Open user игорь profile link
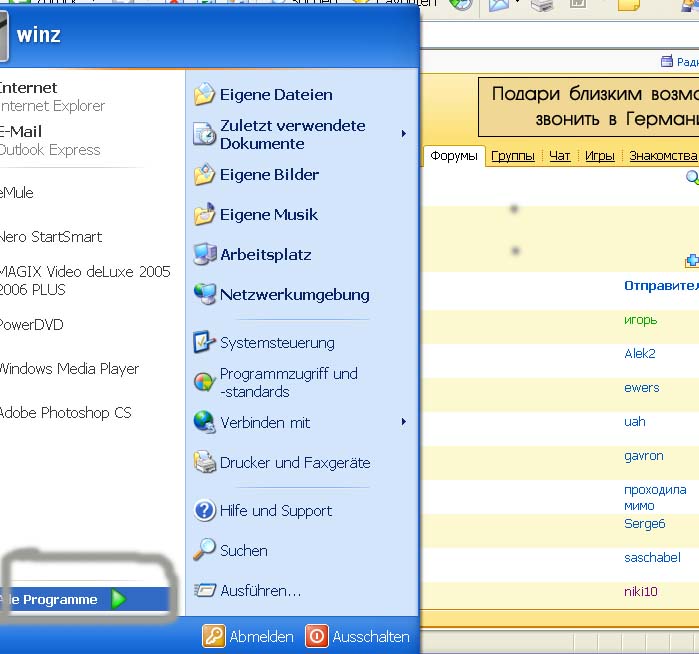Screen dimensions: 699x654 [641, 320]
